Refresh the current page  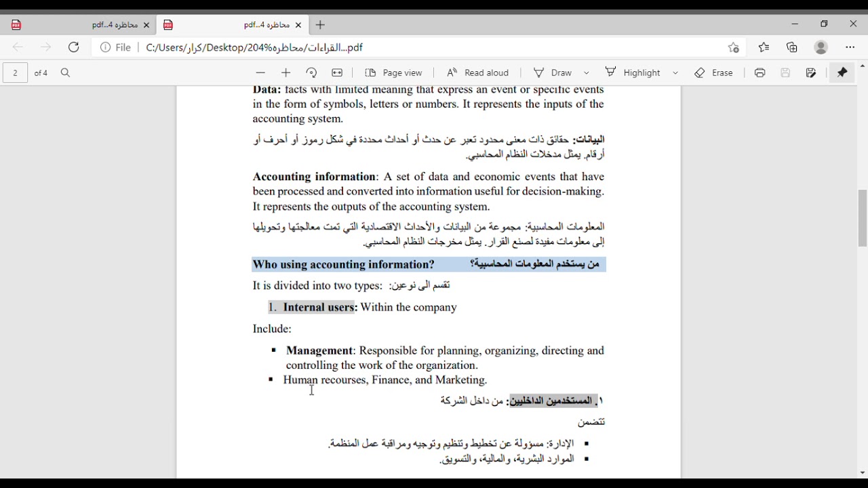tap(74, 47)
